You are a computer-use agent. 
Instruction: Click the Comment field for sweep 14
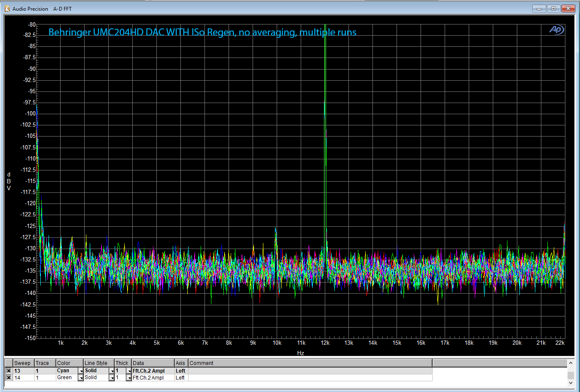[310, 378]
